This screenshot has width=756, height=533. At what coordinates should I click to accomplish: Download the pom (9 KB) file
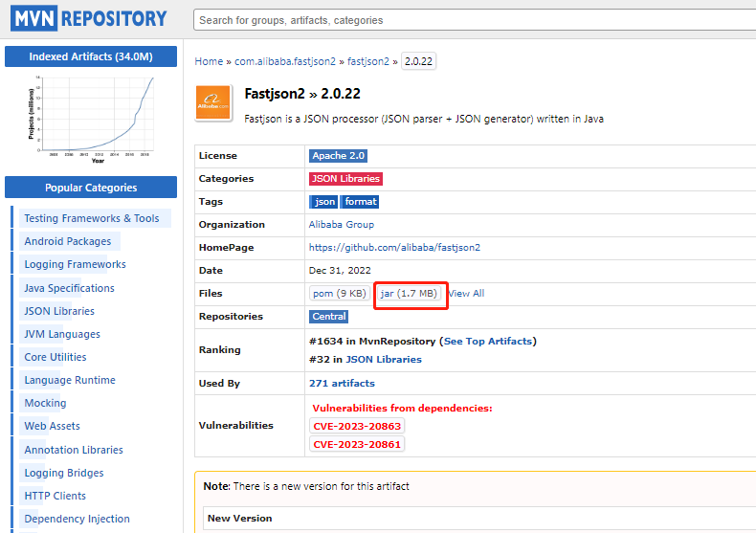(x=340, y=293)
